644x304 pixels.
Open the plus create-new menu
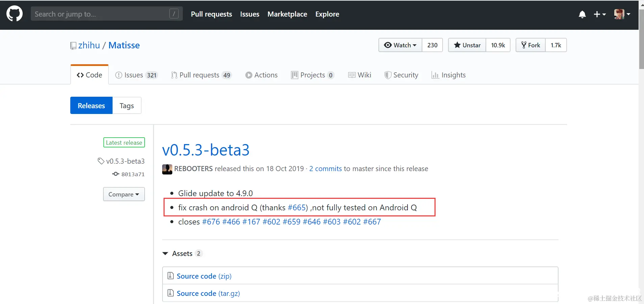[600, 14]
